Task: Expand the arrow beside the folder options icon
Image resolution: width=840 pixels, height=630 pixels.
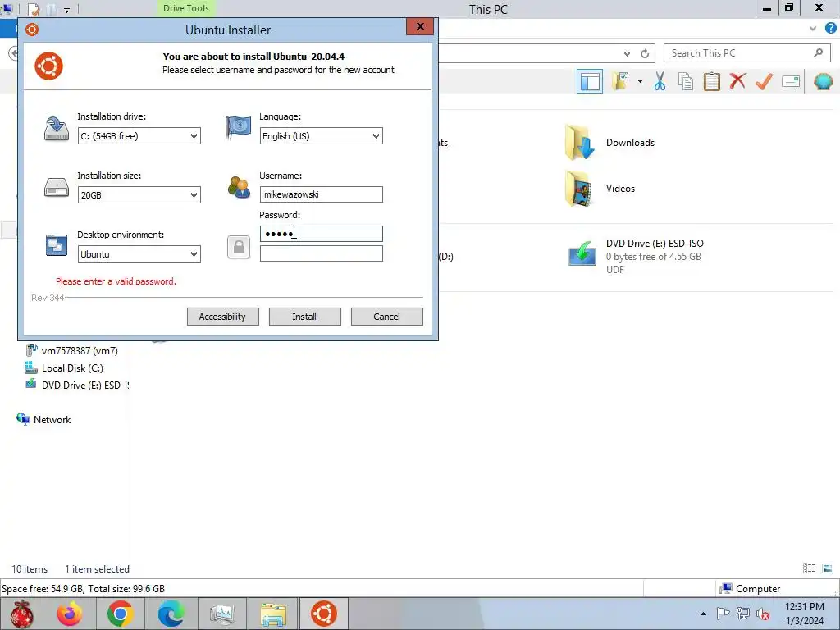Action: [640, 81]
